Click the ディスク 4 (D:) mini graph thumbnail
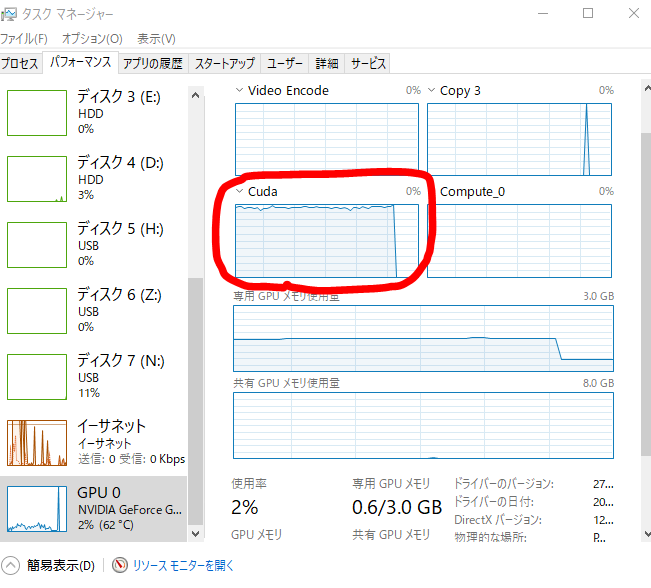Image resolution: width=651 pixels, height=588 pixels. pos(37,179)
